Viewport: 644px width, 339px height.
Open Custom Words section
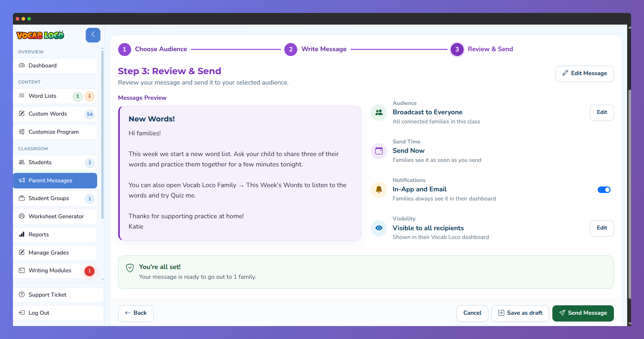[55, 114]
